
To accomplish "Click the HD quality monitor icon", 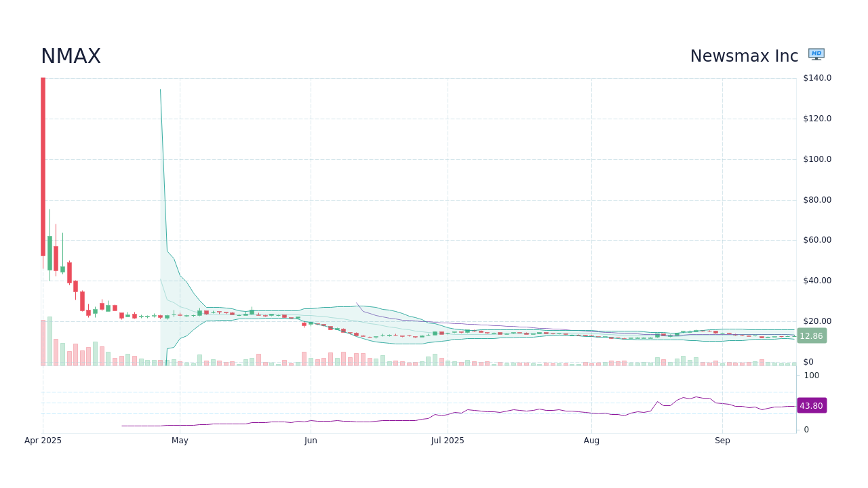I will 816,54.
